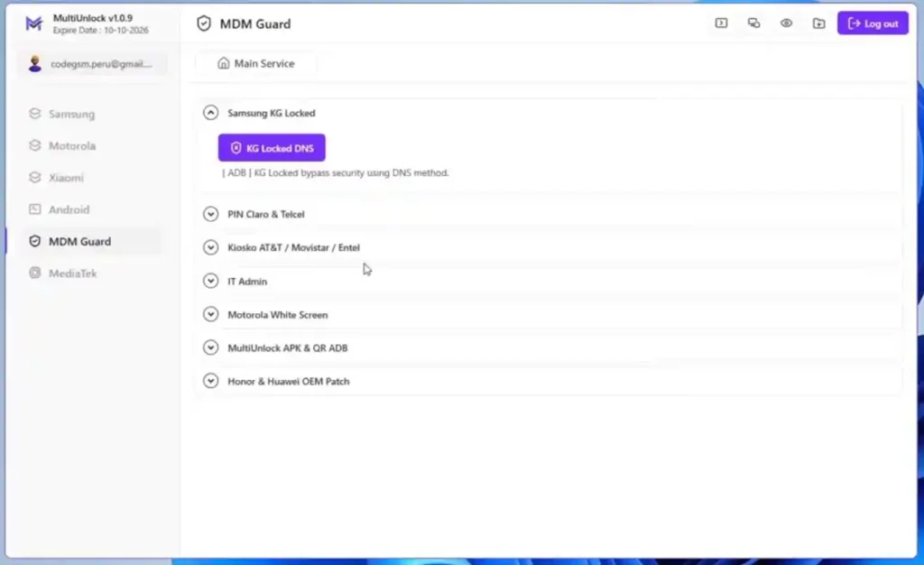Expand the PIN Claro & Telcel section

coord(210,214)
